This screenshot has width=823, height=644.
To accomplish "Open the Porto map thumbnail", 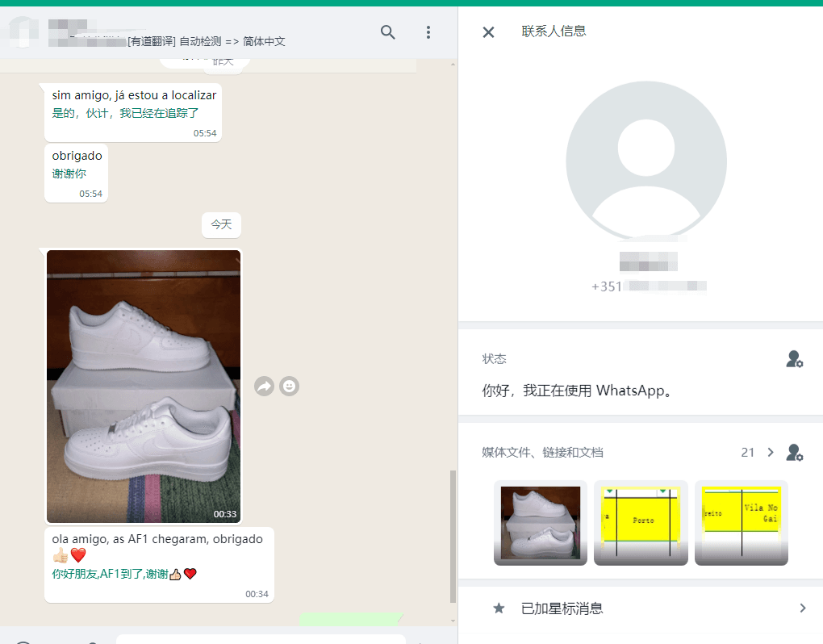I will (641, 523).
